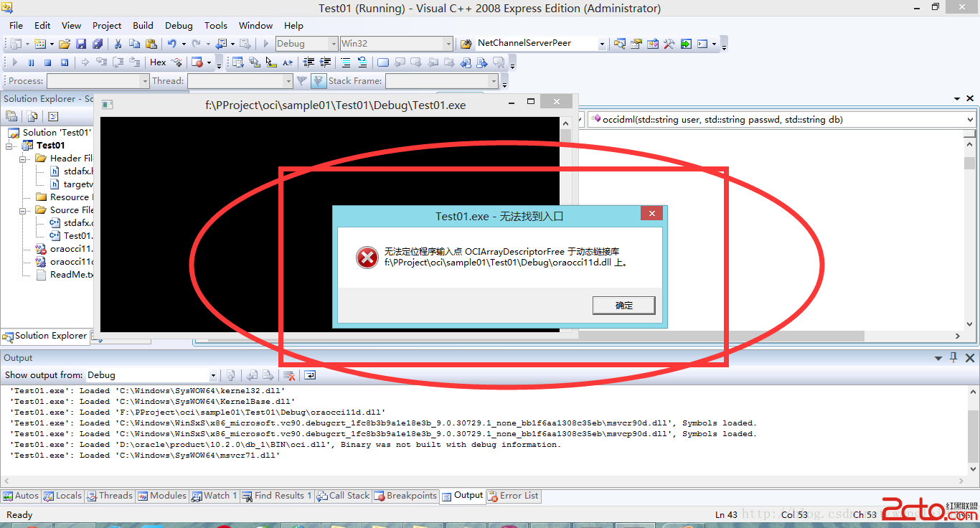This screenshot has width=980, height=528.
Task: Click the console window vertical scrollbar
Action: click(x=565, y=224)
